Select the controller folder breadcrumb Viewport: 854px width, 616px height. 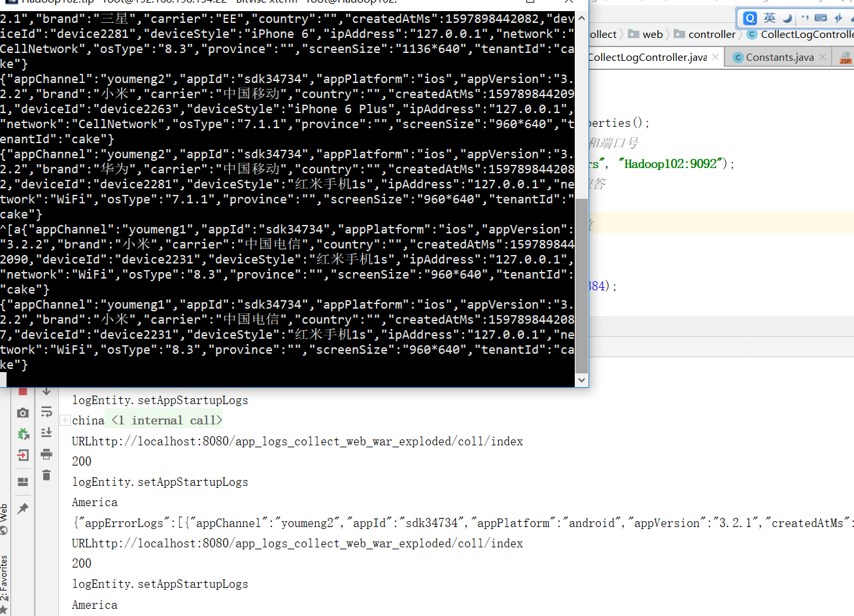pos(705,34)
